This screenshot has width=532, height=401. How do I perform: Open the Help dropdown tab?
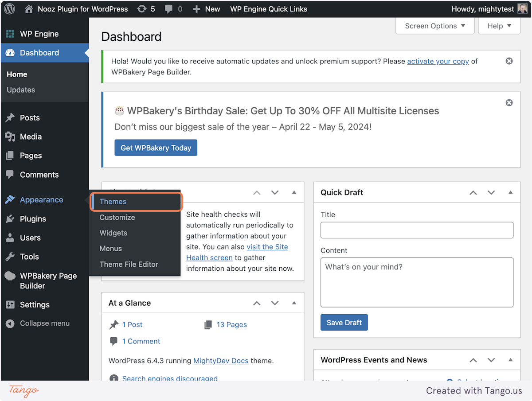pyautogui.click(x=499, y=26)
